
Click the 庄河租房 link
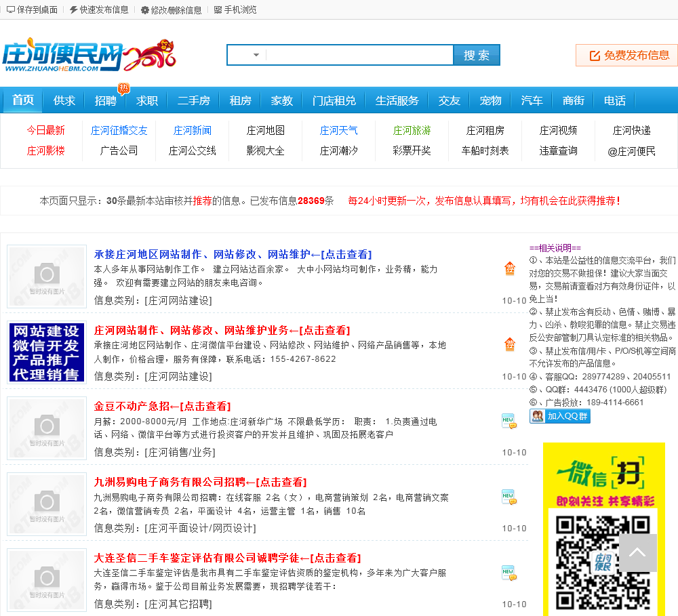coord(485,130)
